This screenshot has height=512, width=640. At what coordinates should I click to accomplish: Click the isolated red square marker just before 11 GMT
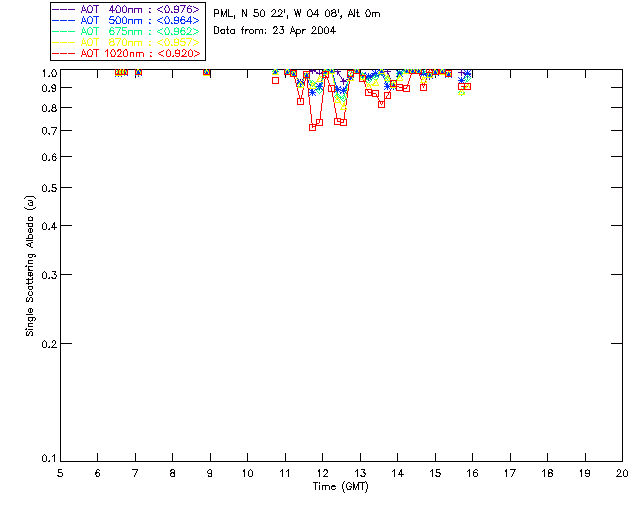[x=276, y=81]
